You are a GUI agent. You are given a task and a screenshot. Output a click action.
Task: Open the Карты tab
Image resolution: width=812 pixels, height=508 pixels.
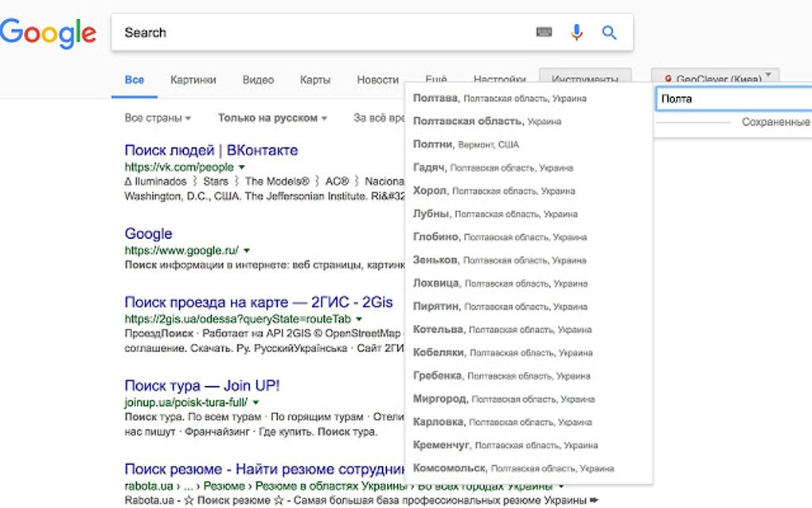click(x=315, y=80)
